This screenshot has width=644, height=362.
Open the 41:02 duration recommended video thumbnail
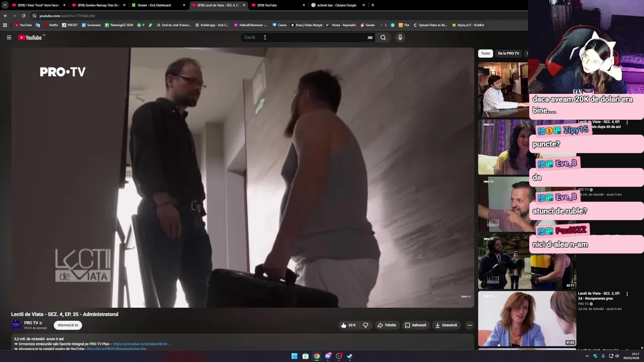(x=527, y=318)
